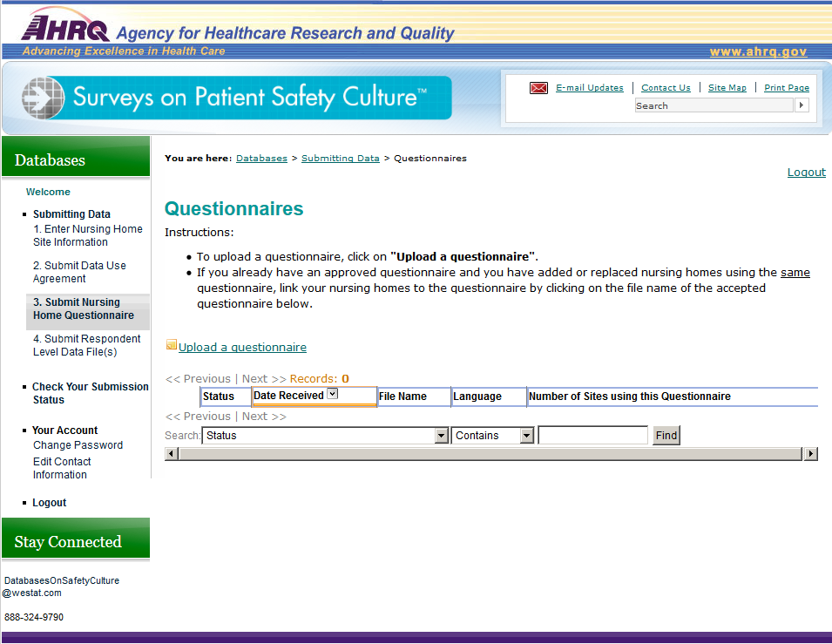Open the E-mail Updates link
Screen dimensions: 832x644
coord(590,88)
